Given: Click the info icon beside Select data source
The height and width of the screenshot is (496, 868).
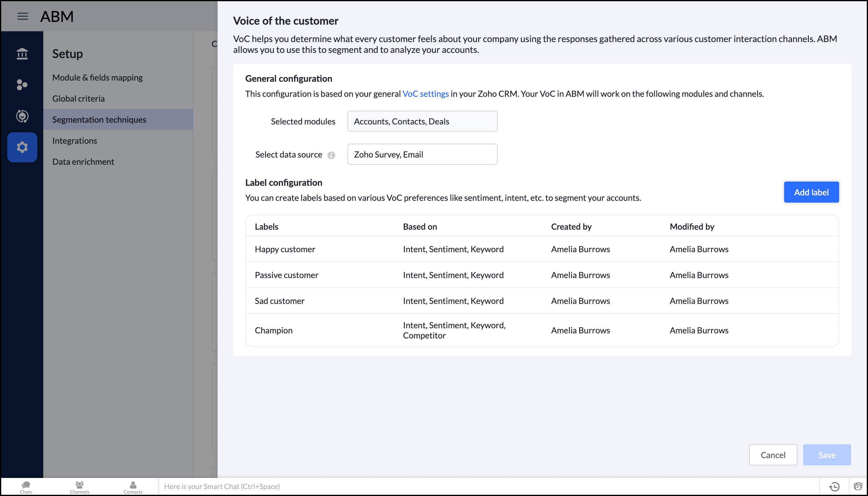Looking at the screenshot, I should [331, 155].
